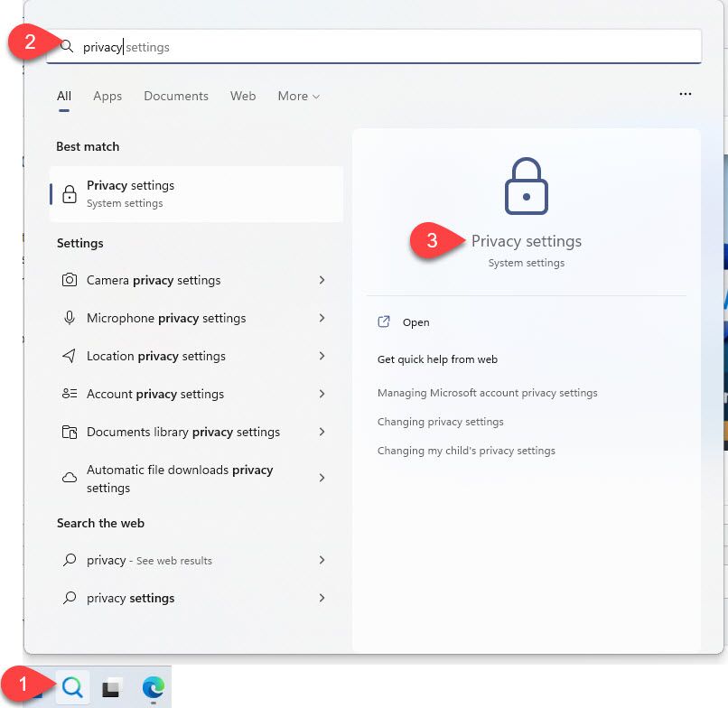Expand Camera privacy settings chevron
This screenshot has width=728, height=708.
tap(322, 280)
